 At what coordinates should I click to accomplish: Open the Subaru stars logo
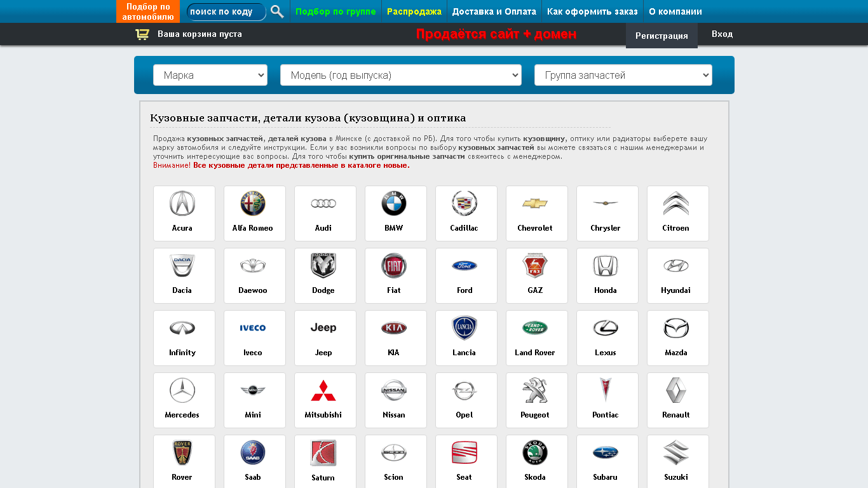(606, 452)
